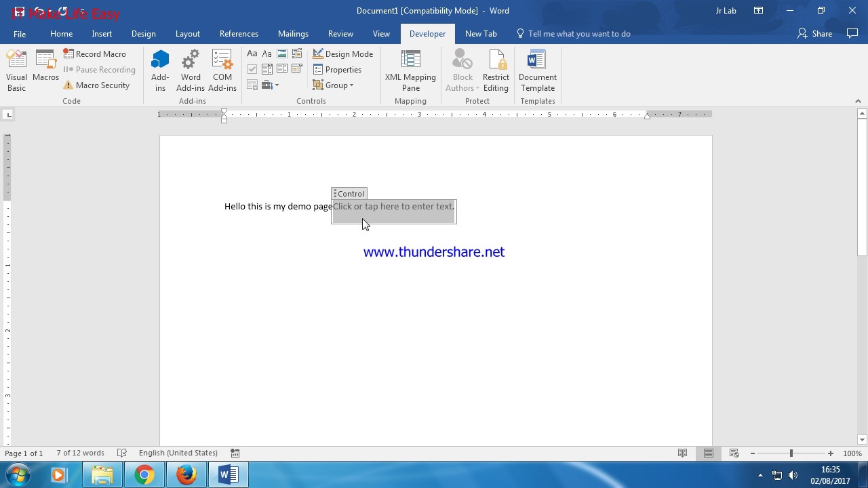Open the Design tab
Viewport: 868px width, 488px height.
144,34
